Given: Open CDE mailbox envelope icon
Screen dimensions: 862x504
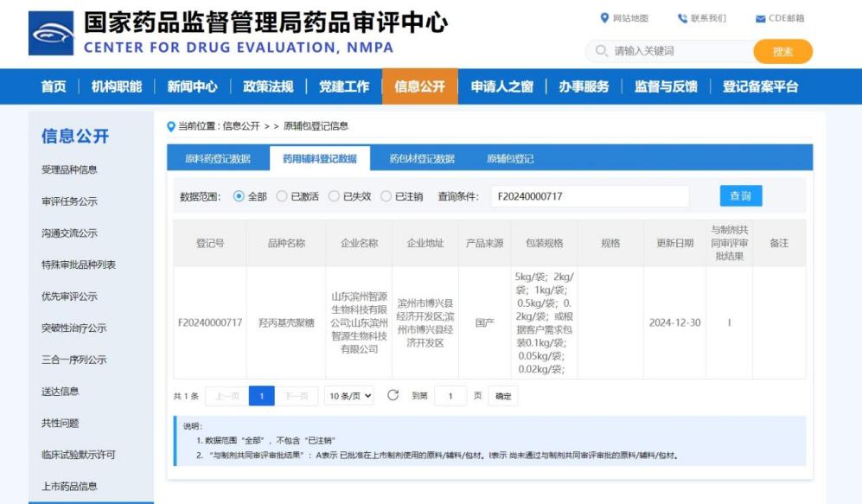Looking at the screenshot, I should pos(760,19).
